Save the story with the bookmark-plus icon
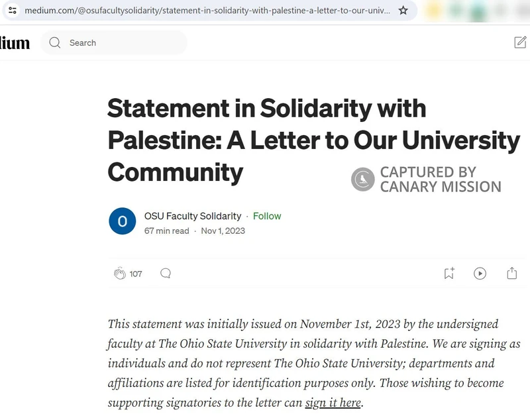This screenshot has width=530, height=420. pos(449,273)
